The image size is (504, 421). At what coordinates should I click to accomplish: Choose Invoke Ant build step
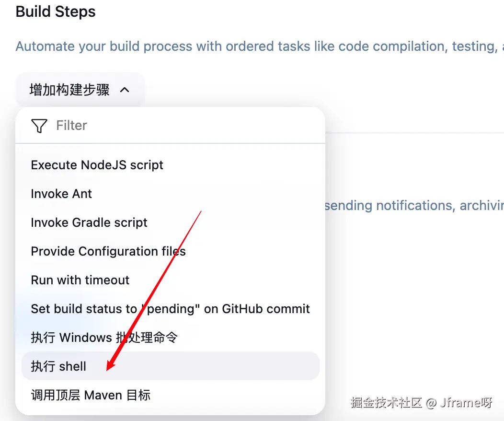[x=61, y=194]
